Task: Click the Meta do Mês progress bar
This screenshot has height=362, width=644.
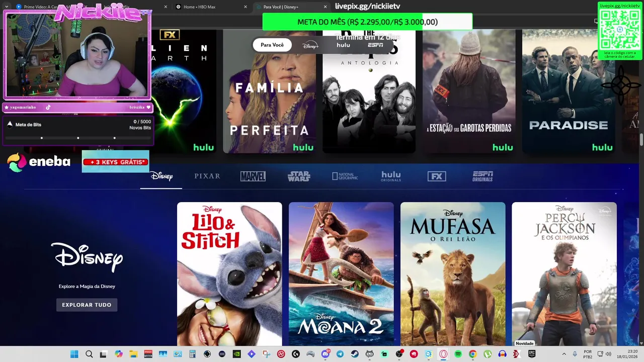Action: [x=367, y=22]
